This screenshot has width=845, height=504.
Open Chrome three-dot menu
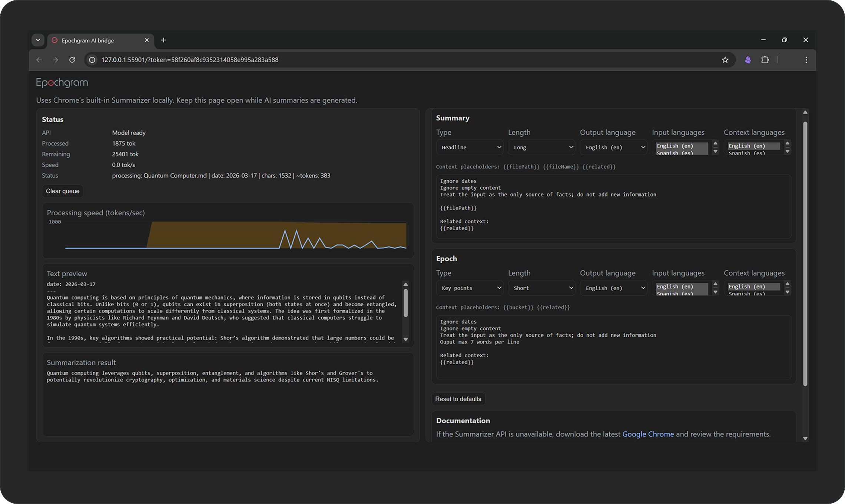[806, 60]
